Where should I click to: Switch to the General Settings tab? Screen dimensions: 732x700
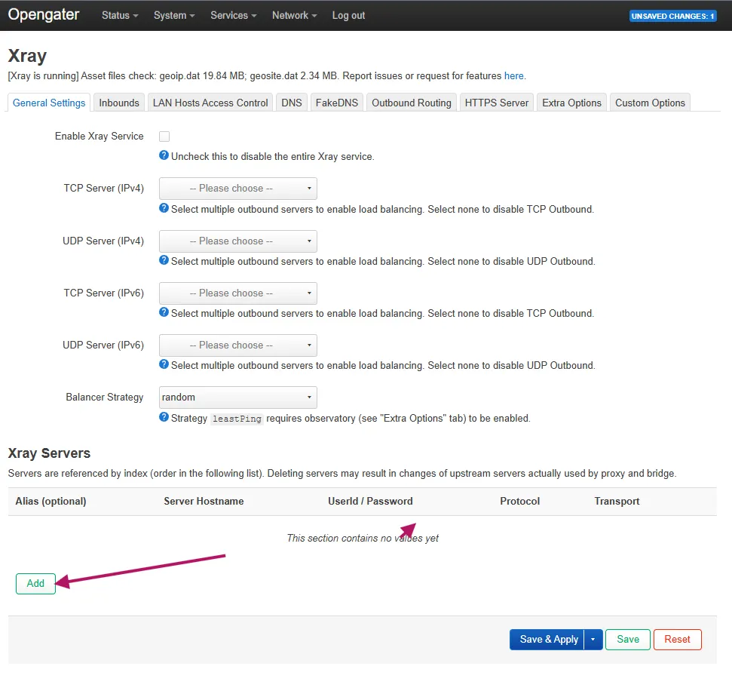point(49,103)
